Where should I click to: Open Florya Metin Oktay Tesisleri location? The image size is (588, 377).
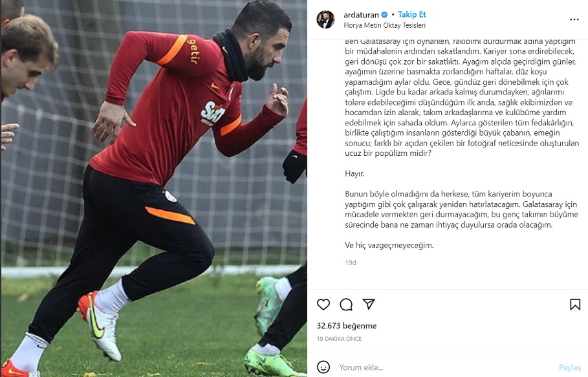[x=384, y=25]
